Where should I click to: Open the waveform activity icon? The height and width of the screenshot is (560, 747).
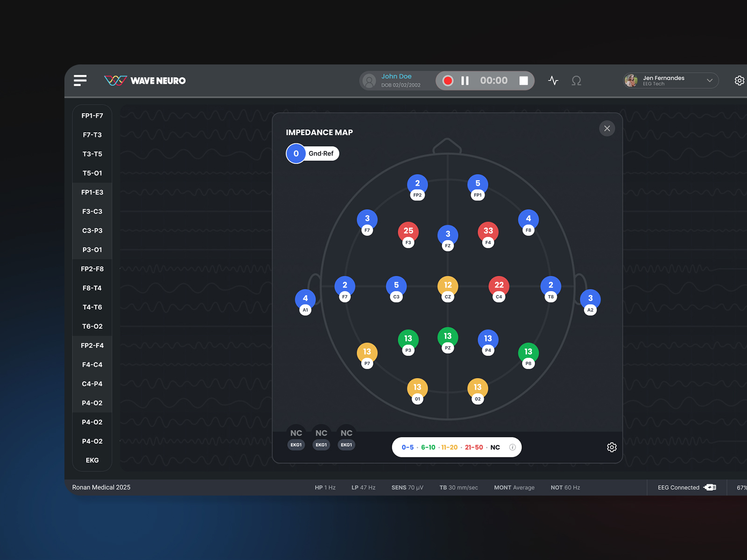tap(553, 81)
